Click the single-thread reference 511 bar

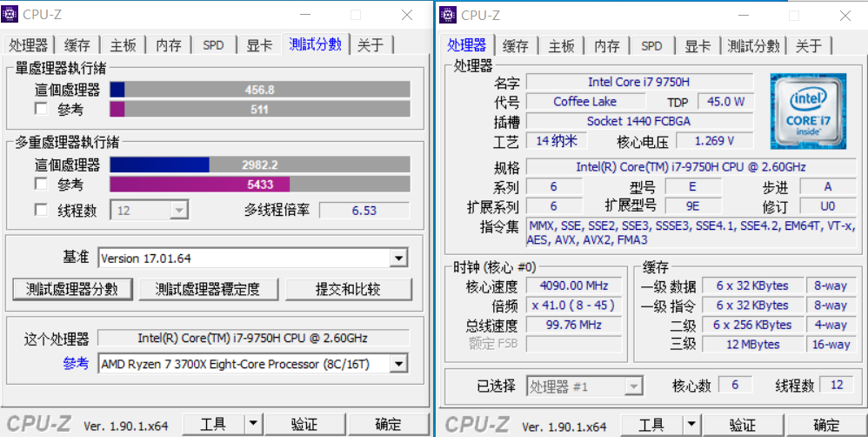(x=260, y=109)
